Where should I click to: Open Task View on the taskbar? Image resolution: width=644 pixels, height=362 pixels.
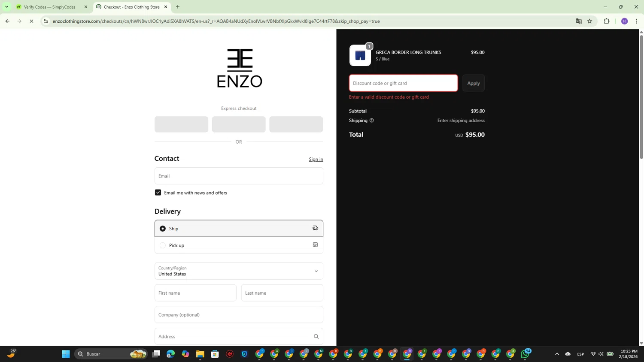(156, 354)
